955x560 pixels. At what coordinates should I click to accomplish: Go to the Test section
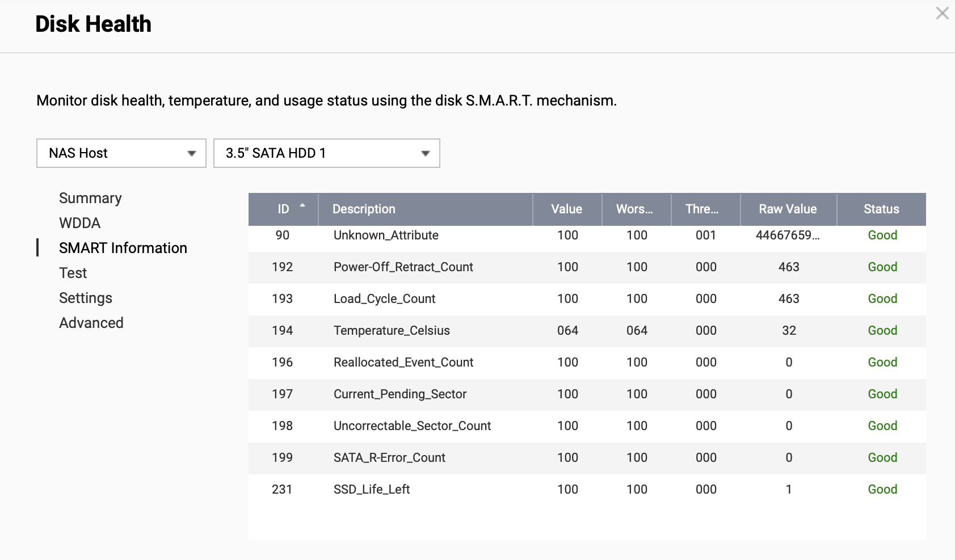[73, 273]
